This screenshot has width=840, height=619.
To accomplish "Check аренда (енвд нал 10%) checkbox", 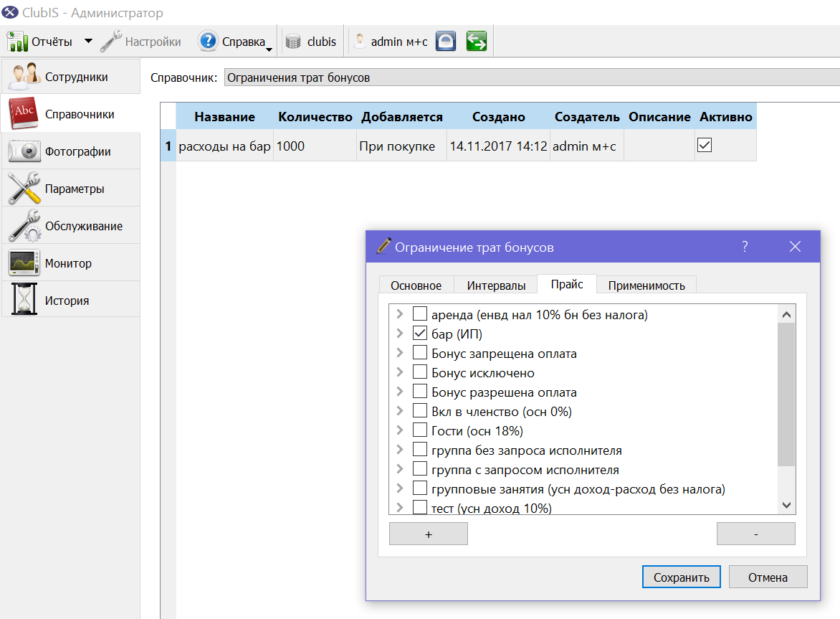I will click(x=420, y=313).
